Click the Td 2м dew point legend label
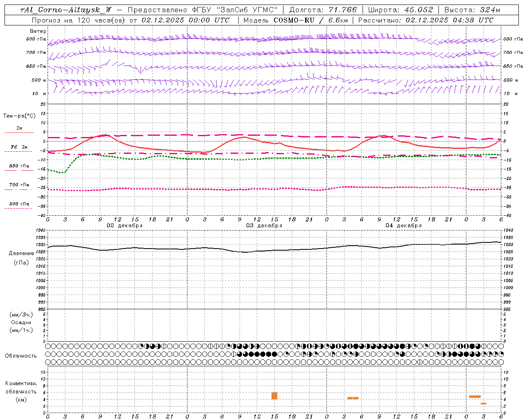Image resolution: width=525 pixels, height=420 pixels. [x=19, y=147]
